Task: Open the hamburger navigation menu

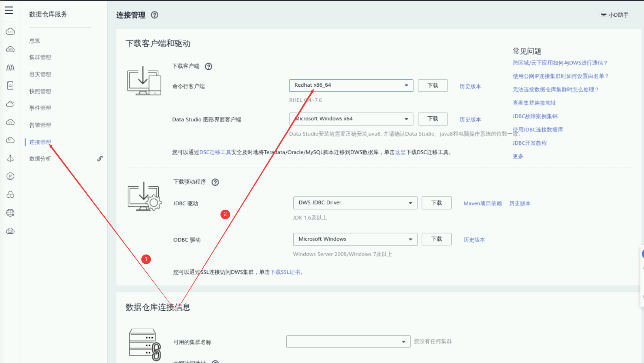Action: tap(9, 10)
